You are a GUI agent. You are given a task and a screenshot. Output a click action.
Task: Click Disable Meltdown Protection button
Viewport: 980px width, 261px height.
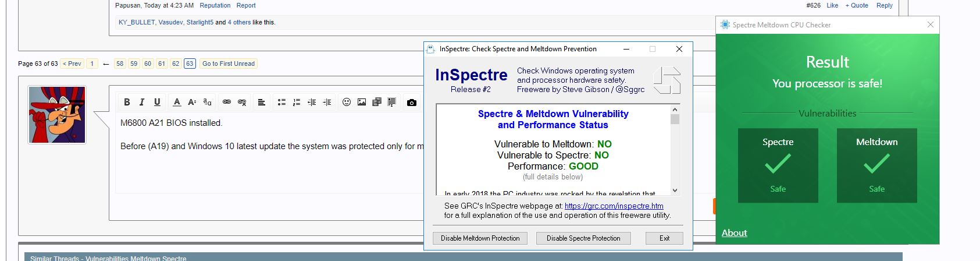click(480, 238)
